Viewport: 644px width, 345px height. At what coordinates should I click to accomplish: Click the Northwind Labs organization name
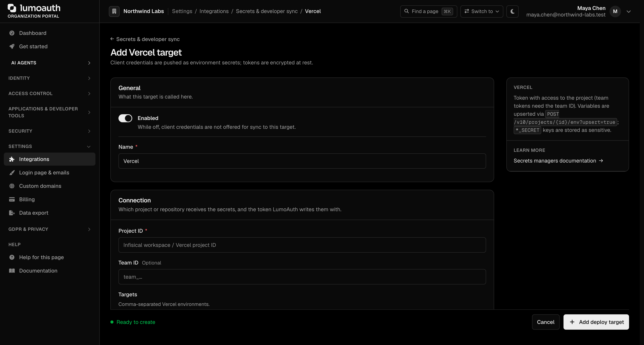tap(144, 11)
